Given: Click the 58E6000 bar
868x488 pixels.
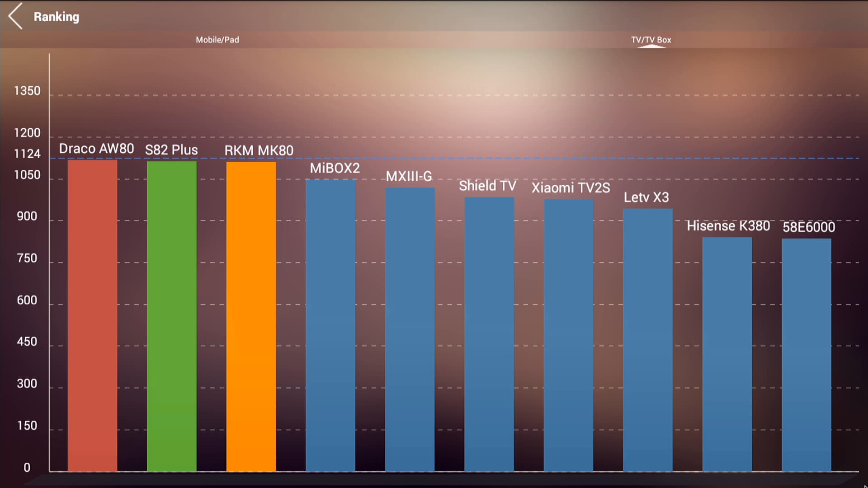Looking at the screenshot, I should (x=807, y=355).
